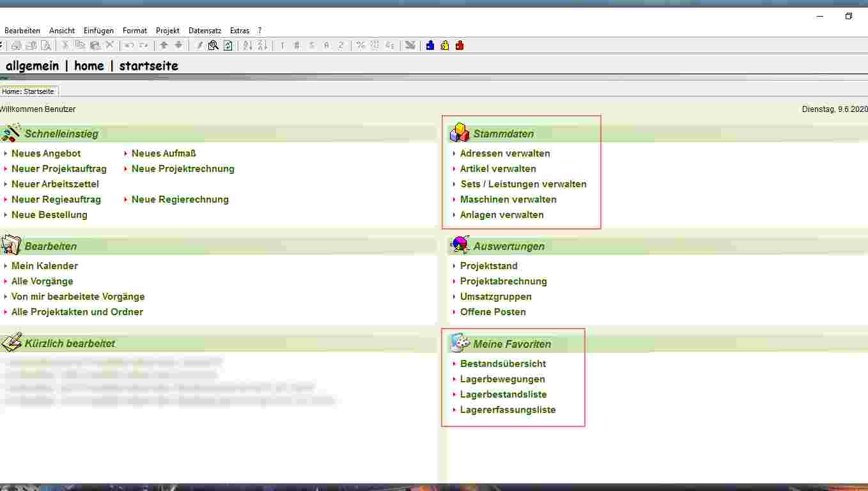Open Adressen verwalten link
Viewport: 868px width, 491px height.
click(505, 153)
